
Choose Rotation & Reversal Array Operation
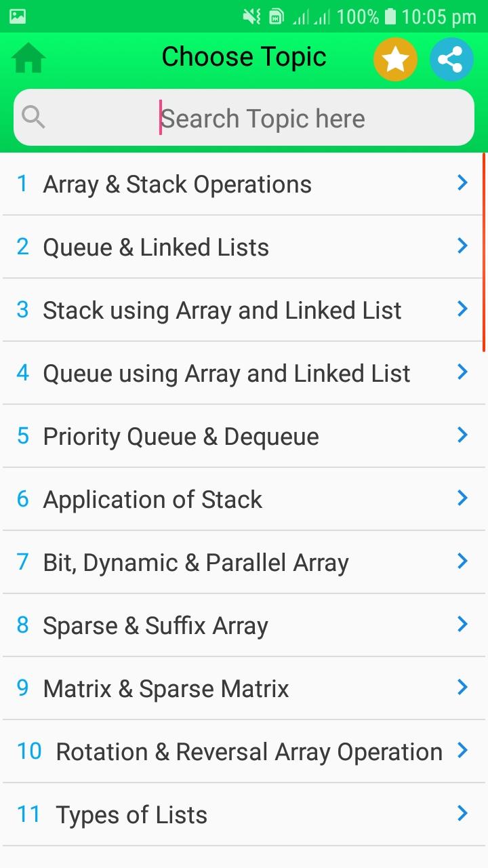249,752
